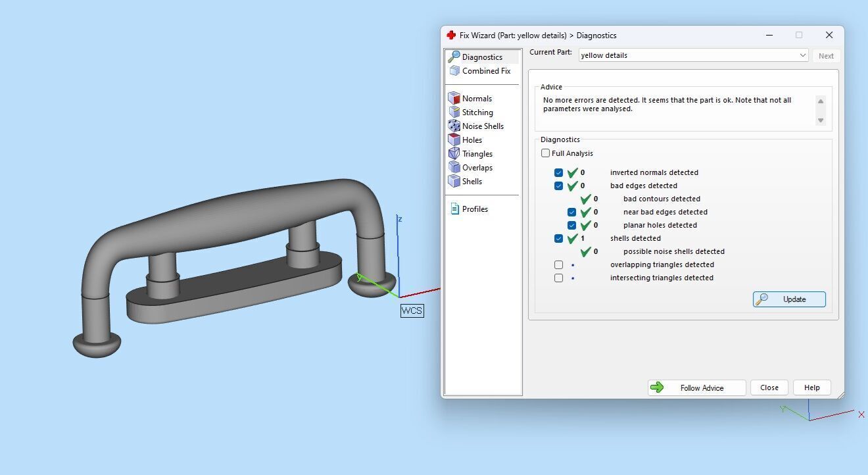Click the Stitching cube icon
Viewport: 868px width, 475px height.
point(454,113)
